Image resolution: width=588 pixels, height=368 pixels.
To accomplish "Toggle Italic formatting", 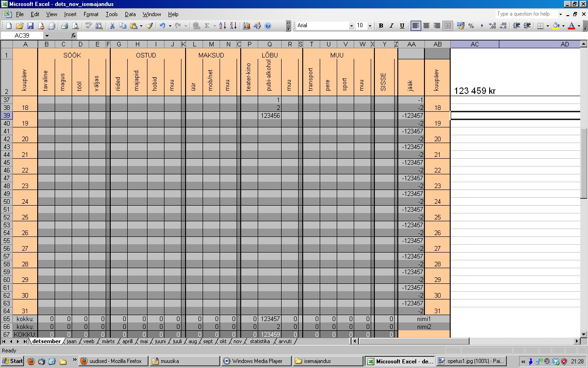I will coord(391,26).
